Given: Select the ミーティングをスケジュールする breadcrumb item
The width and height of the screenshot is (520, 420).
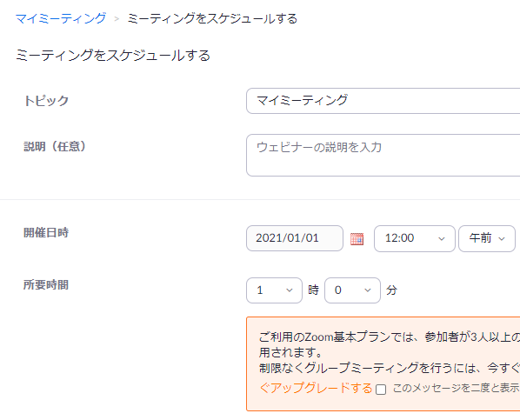Looking at the screenshot, I should click(212, 18).
